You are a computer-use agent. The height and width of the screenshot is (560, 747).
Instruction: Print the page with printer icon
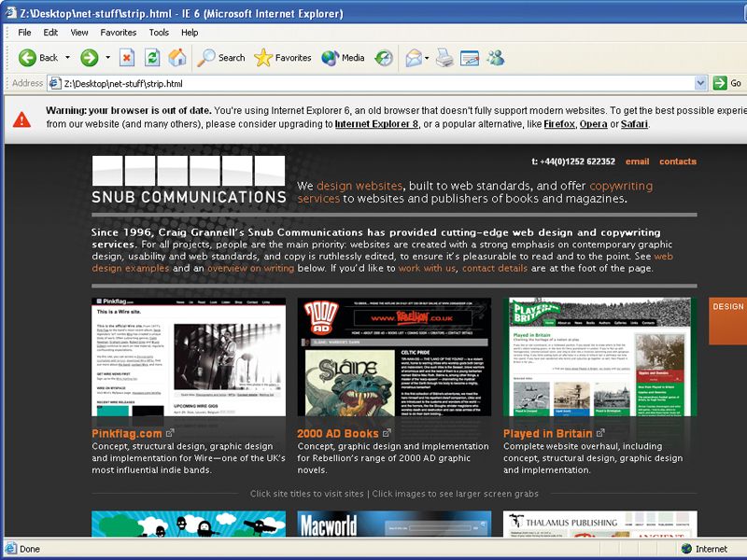point(444,58)
